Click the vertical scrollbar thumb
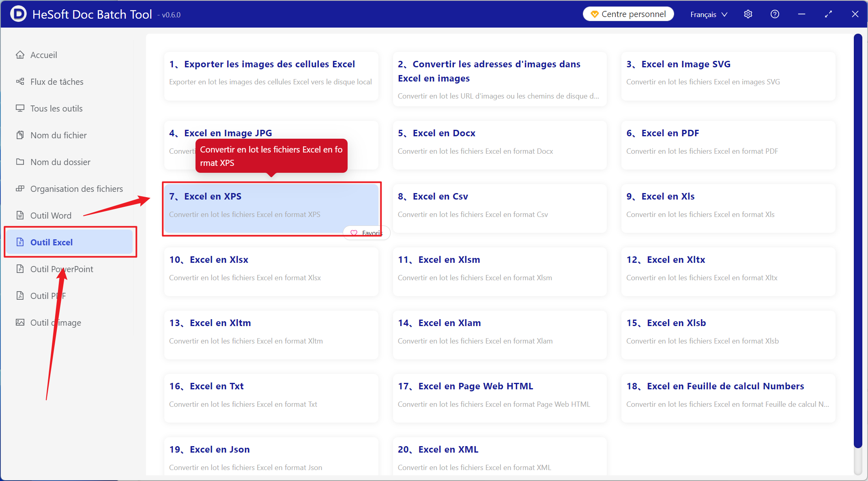The height and width of the screenshot is (481, 868). click(x=857, y=240)
